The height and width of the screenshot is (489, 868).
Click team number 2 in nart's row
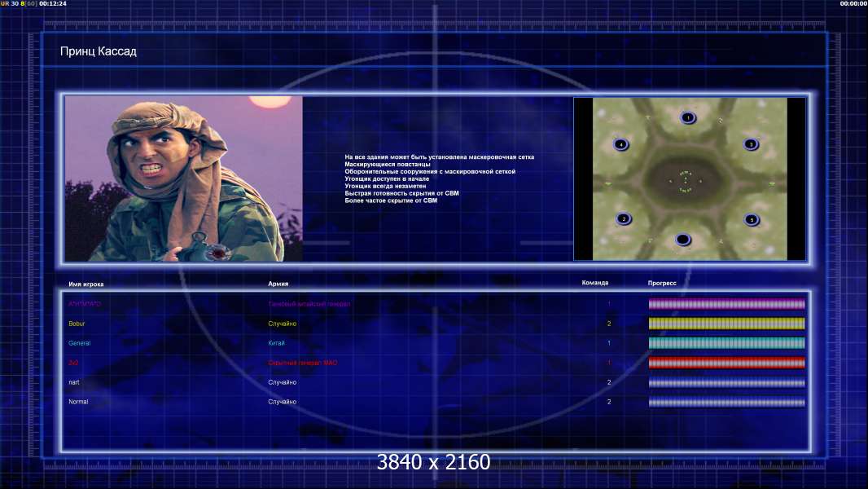609,382
